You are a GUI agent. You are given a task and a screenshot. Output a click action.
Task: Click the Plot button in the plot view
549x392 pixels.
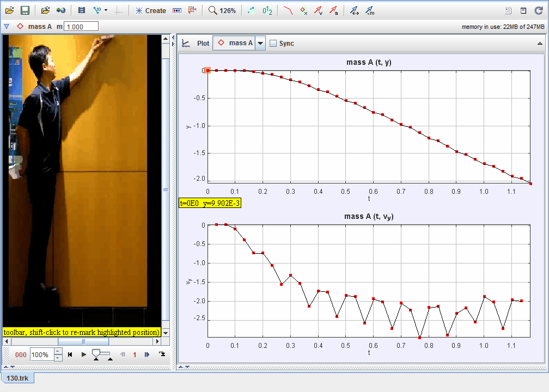203,44
